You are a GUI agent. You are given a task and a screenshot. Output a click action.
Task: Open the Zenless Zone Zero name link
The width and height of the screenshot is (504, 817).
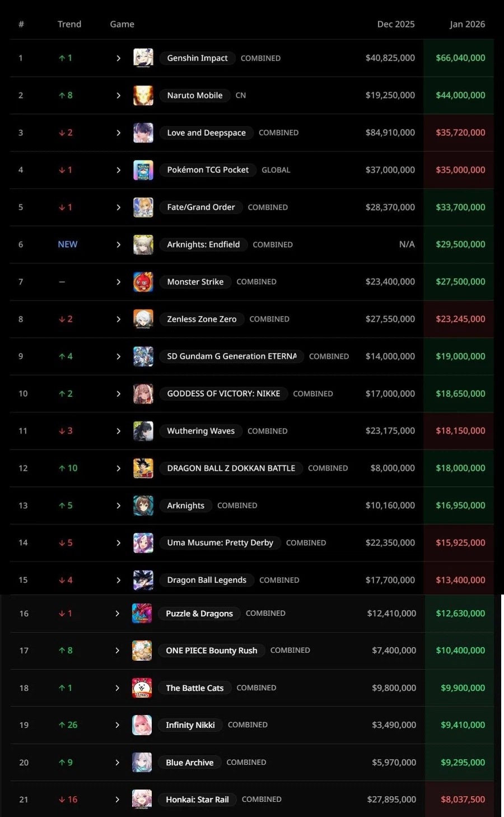tap(202, 319)
